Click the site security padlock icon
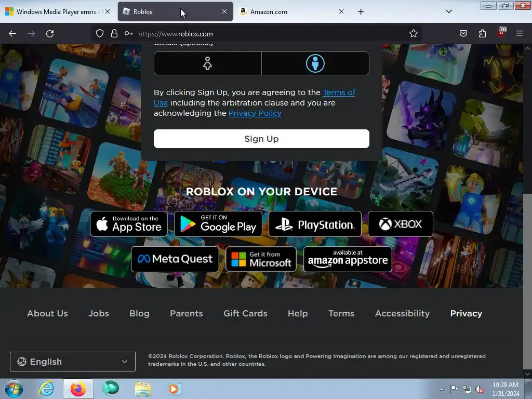 (114, 34)
